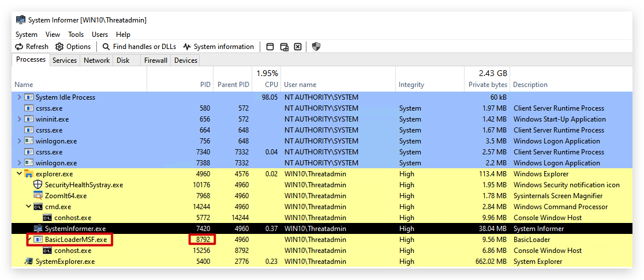Expand the wininit.exe tree node
This screenshot has width=644, height=280.
coord(19,119)
